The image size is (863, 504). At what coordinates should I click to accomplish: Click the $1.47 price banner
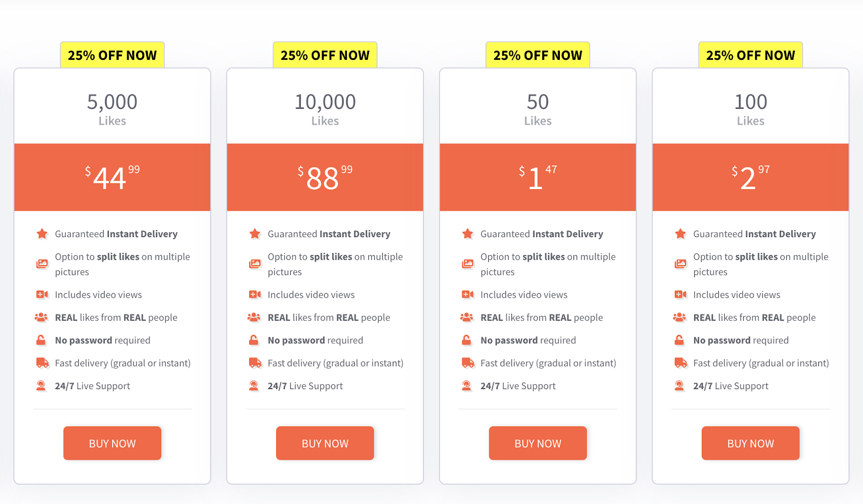(x=538, y=177)
